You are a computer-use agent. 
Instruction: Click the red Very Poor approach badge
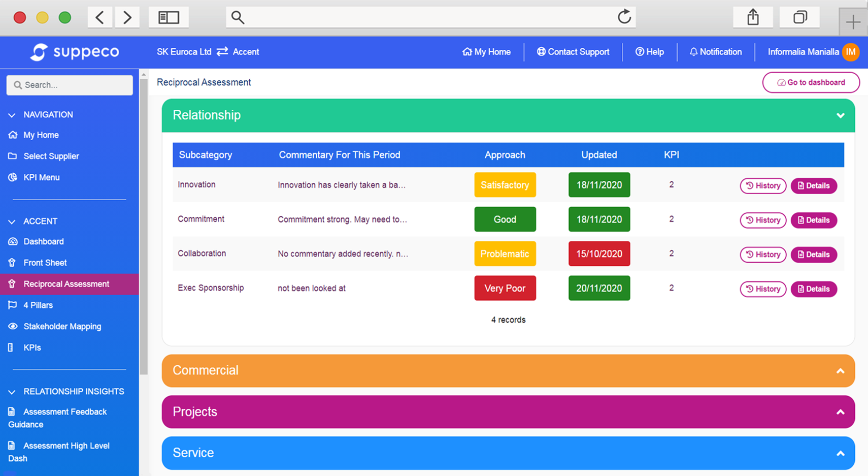[505, 288]
